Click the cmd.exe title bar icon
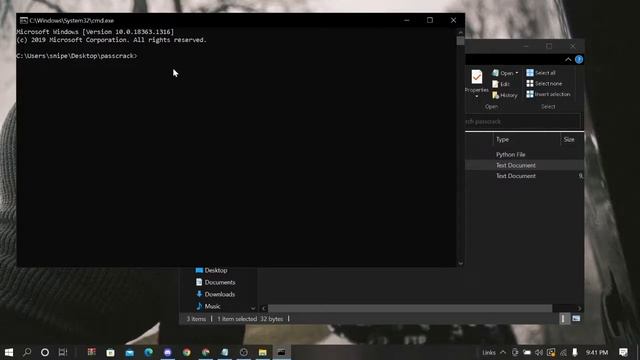Image resolution: width=640 pixels, height=360 pixels. 24,20
